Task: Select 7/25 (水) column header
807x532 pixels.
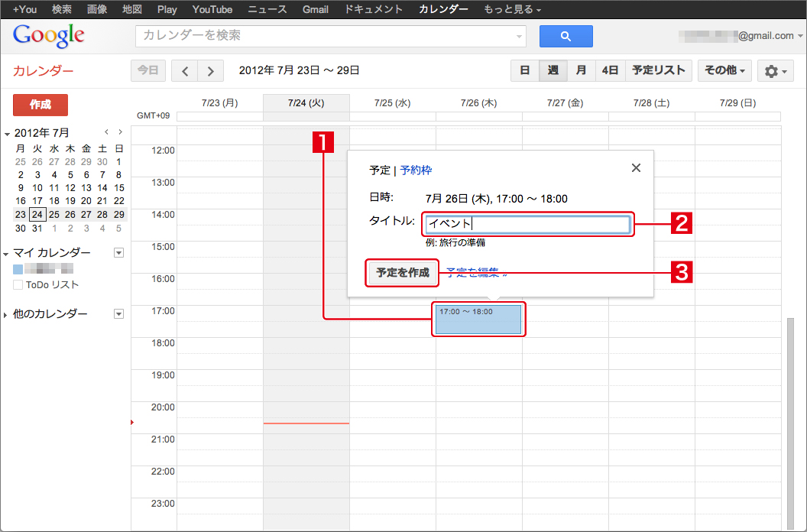Action: [x=393, y=103]
